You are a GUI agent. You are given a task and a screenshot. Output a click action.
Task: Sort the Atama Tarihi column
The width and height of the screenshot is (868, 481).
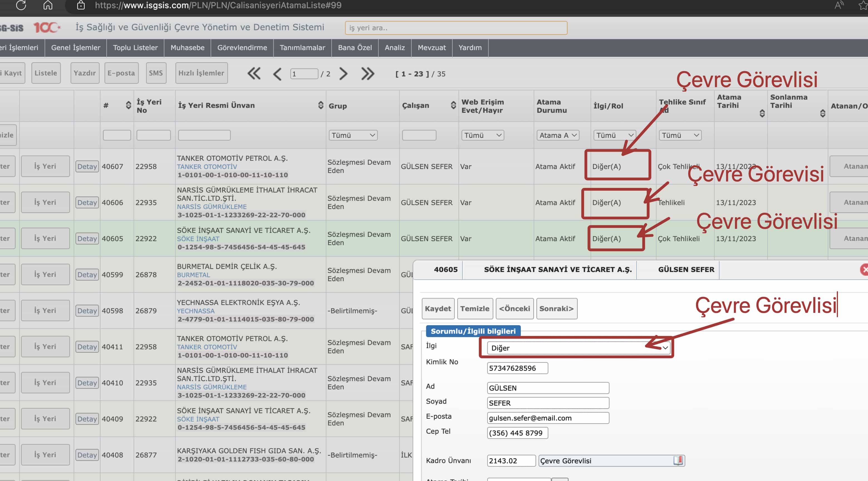(x=762, y=113)
